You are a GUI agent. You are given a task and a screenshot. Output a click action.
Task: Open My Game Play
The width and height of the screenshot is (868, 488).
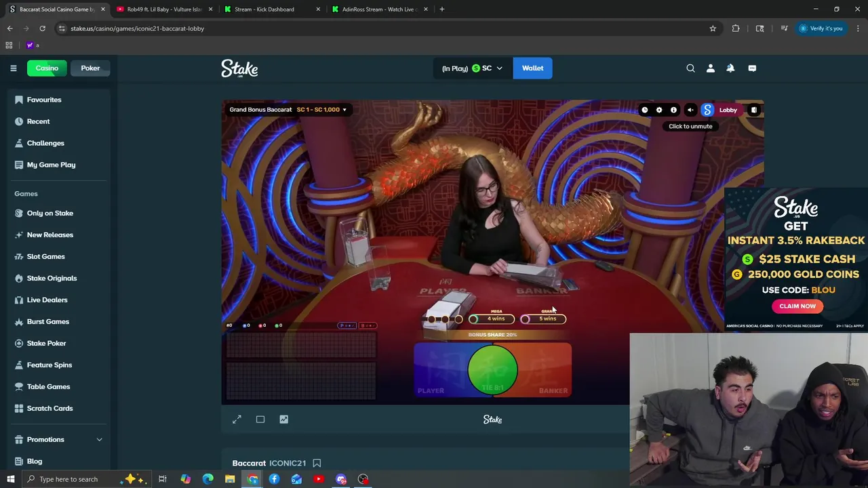[51, 165]
